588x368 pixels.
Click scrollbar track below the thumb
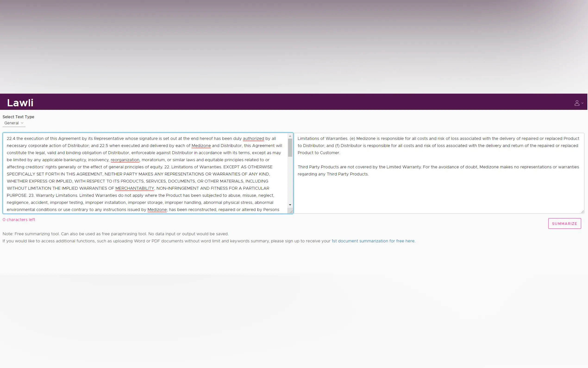290,180
